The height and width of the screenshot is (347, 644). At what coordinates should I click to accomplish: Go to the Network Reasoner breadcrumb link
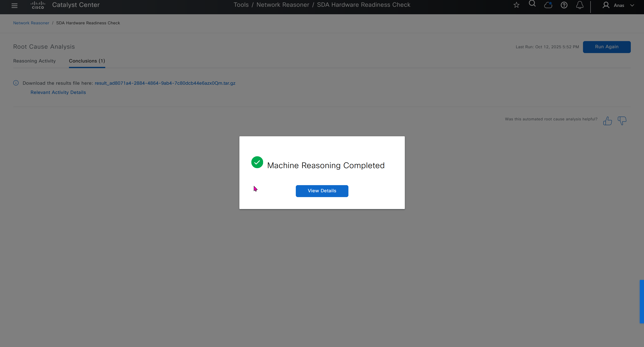31,23
